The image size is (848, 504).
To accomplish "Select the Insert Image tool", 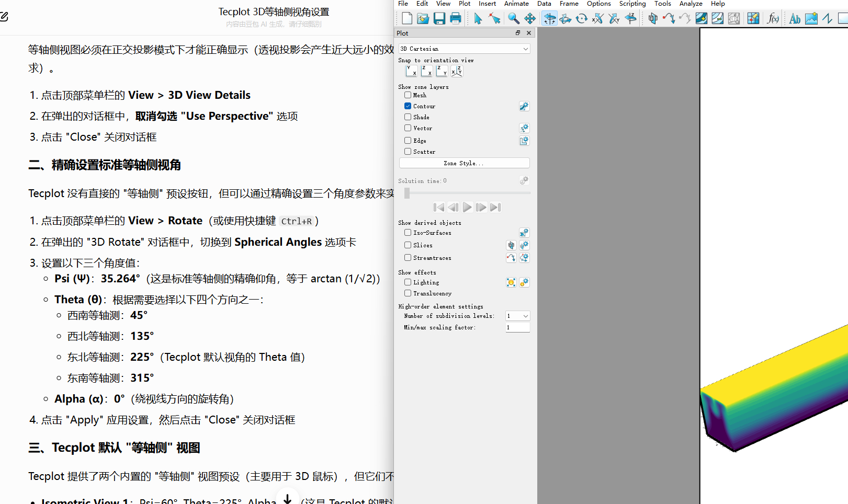I will 811,19.
